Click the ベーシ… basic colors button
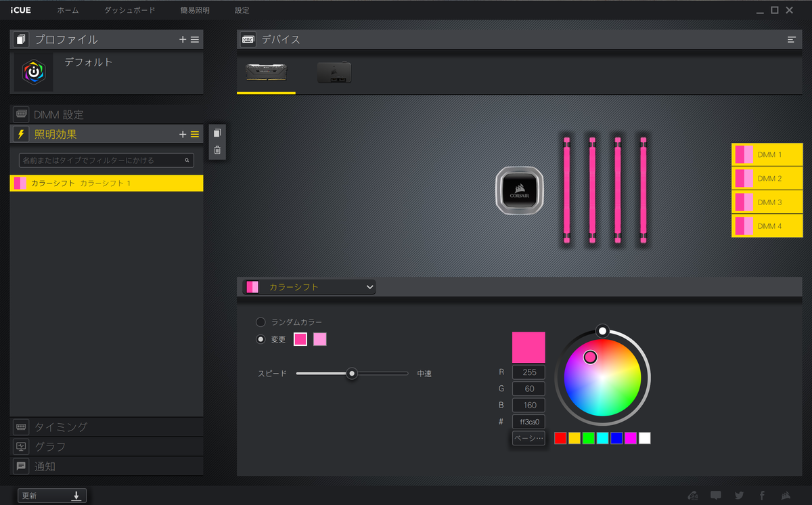The image size is (812, 505). point(528,438)
